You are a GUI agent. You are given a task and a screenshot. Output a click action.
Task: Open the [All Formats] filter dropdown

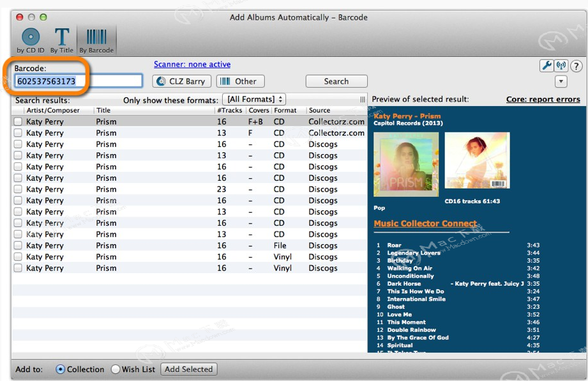254,100
